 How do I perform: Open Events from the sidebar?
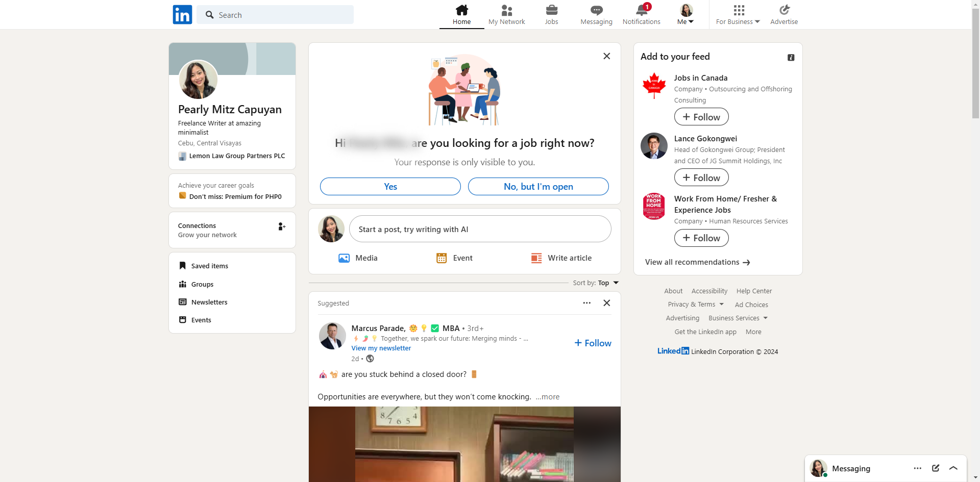coord(195,320)
